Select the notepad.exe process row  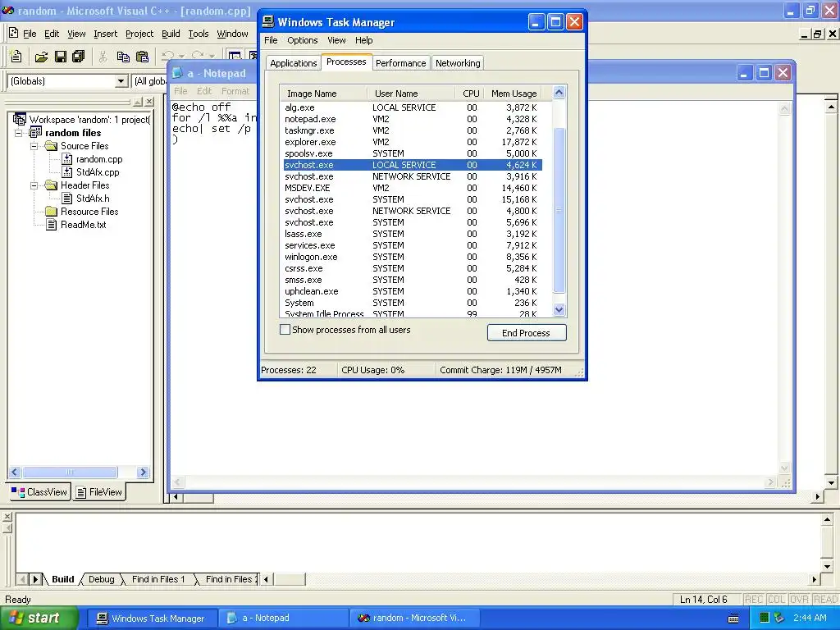(413, 119)
